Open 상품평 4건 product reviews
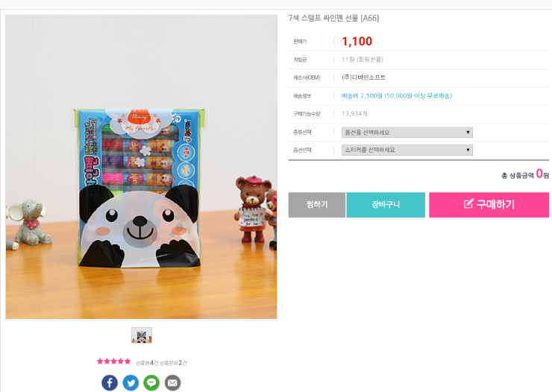 pos(147,363)
